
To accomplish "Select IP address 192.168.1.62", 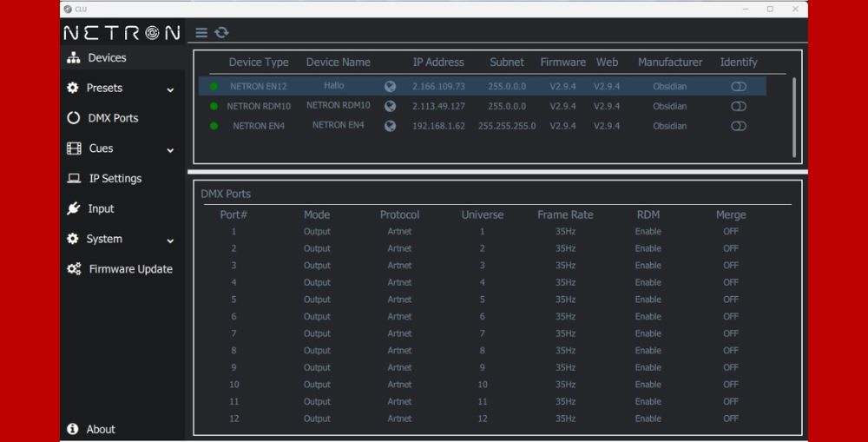I will pos(438,126).
